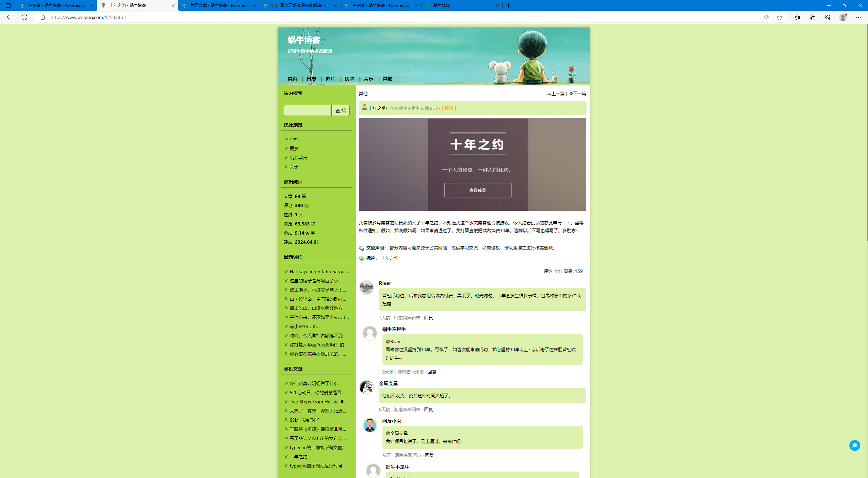Viewport: 868px width, 478px height.
Task: Open browser settings and more menu
Action: 858,17
